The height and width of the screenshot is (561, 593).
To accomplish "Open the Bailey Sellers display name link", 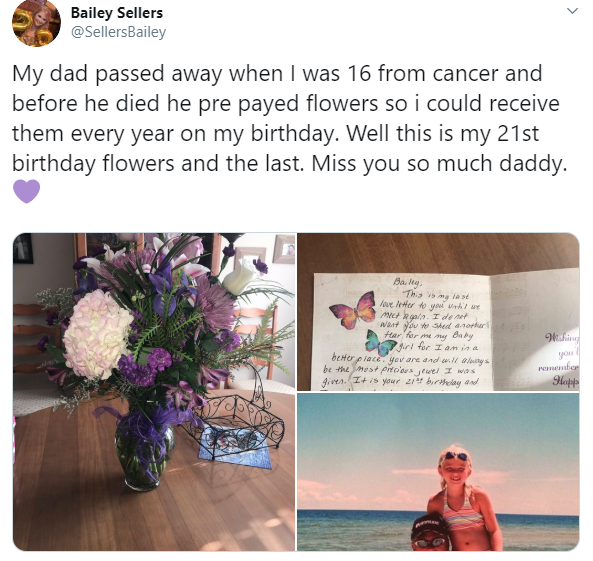I will point(117,13).
